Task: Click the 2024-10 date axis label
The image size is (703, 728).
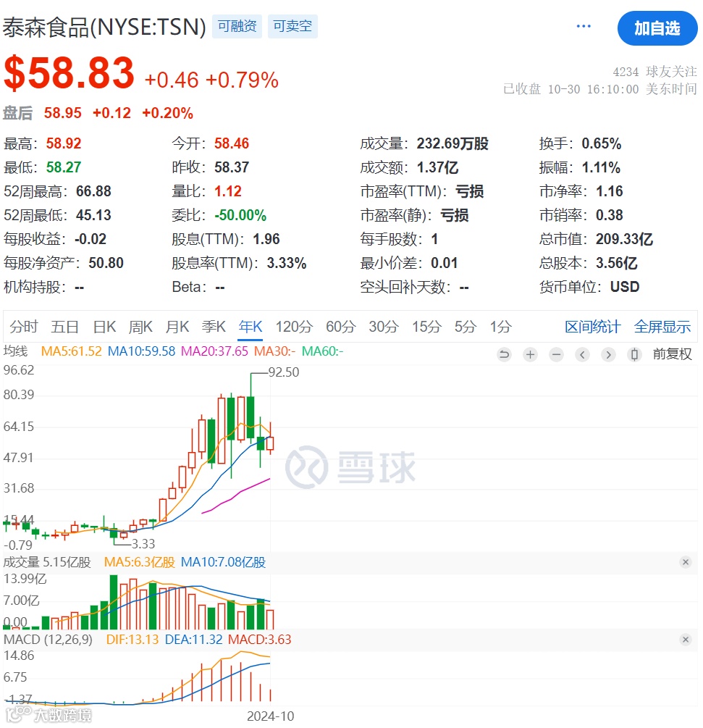Action: click(x=271, y=716)
